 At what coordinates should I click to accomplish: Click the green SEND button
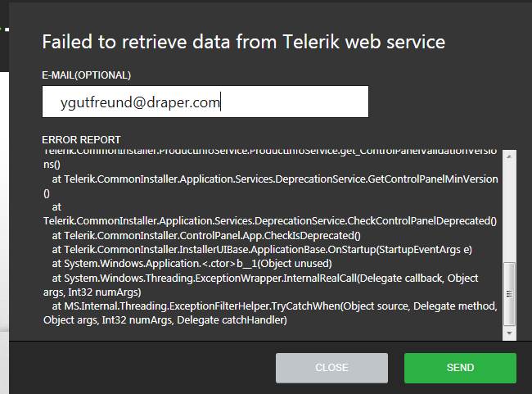pyautogui.click(x=460, y=368)
